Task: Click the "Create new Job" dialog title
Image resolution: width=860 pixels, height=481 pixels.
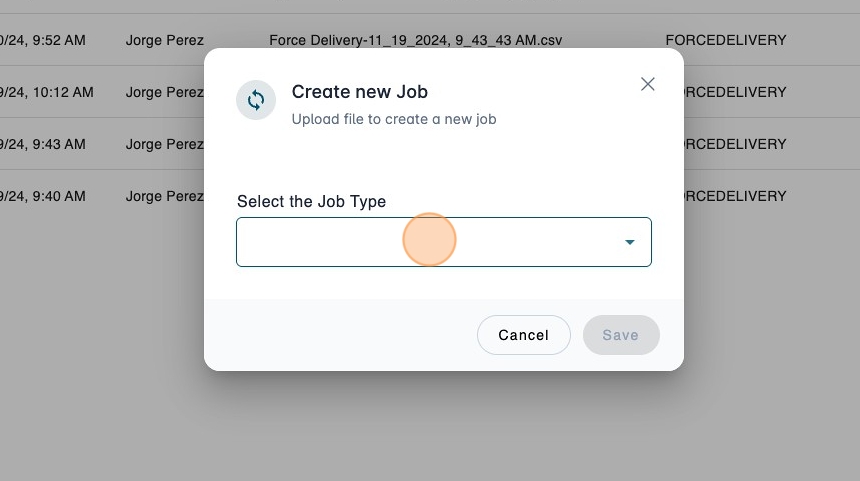Action: tap(359, 92)
